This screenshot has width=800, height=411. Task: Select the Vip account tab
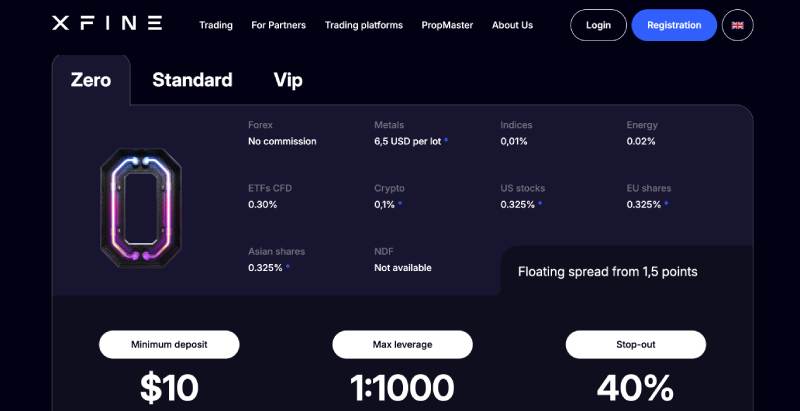[x=288, y=80]
